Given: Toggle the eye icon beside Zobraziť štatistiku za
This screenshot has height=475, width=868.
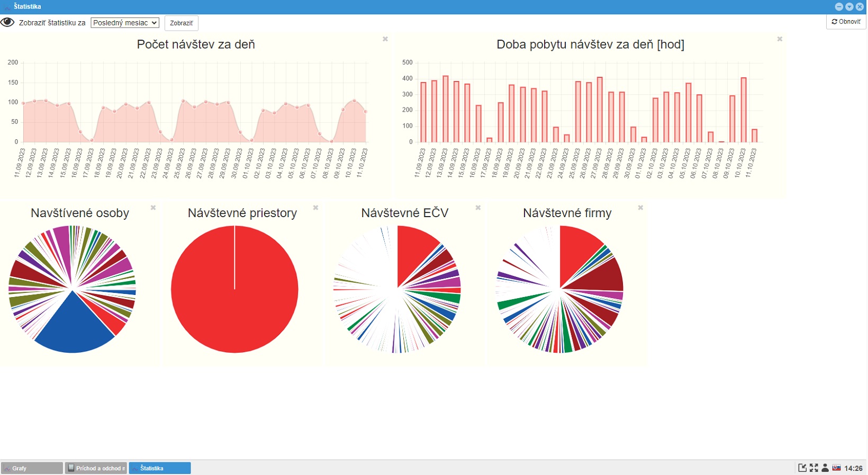Looking at the screenshot, I should [7, 22].
